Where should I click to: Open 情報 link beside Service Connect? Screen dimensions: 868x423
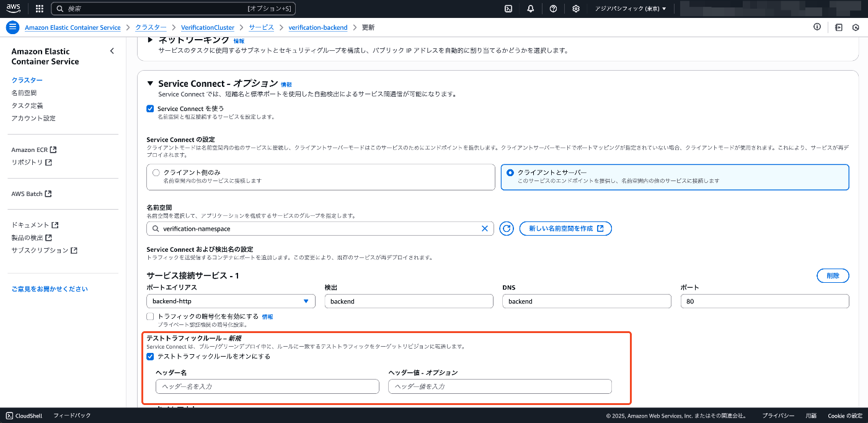(x=286, y=84)
